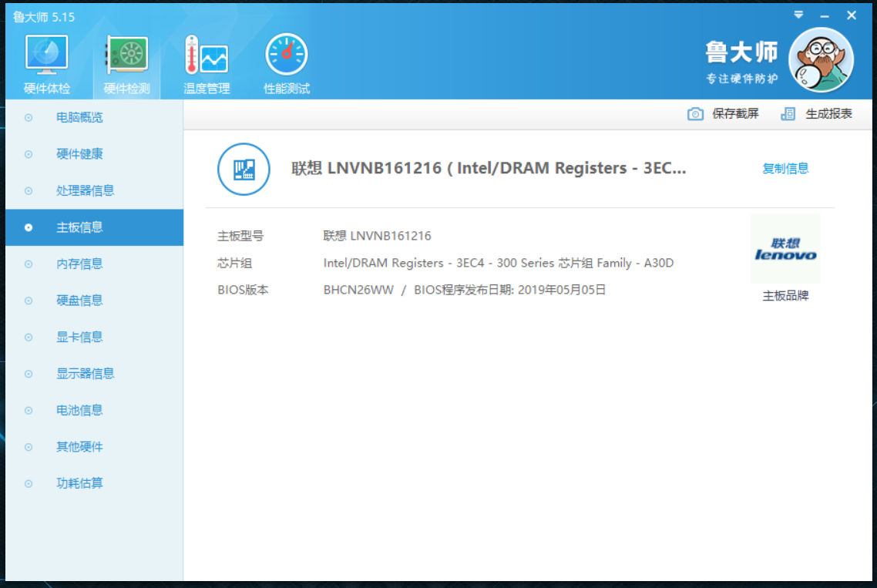This screenshot has height=588, width=877.
Task: Click the selected bullet beside 主板信息
Action: (29, 227)
